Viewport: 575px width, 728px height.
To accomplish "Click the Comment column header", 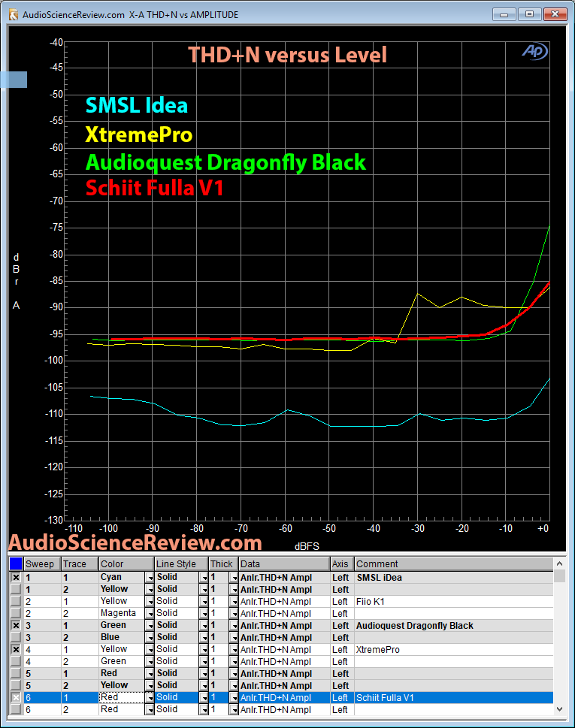I will (x=454, y=563).
